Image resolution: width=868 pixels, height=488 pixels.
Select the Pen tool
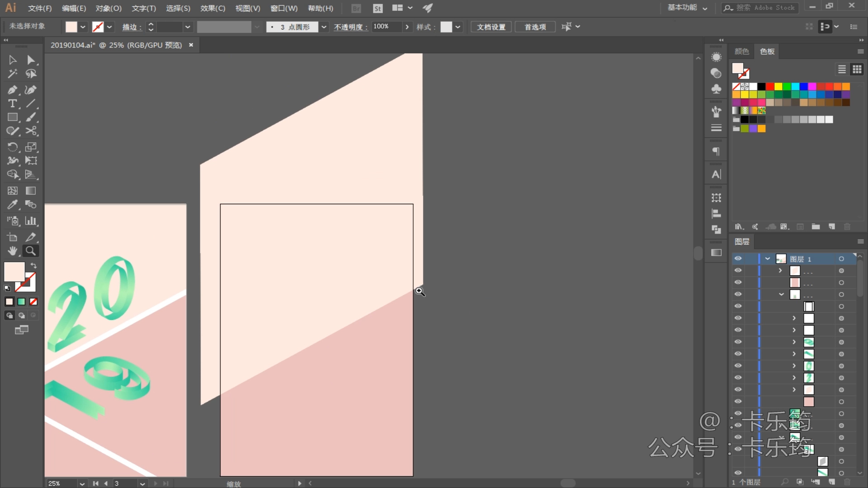12,89
